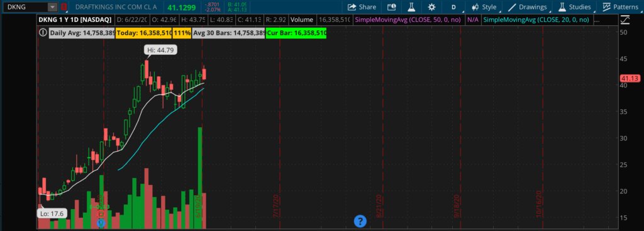Click the green Cur Bar label
Screen dimensions: 644x231
(296, 33)
